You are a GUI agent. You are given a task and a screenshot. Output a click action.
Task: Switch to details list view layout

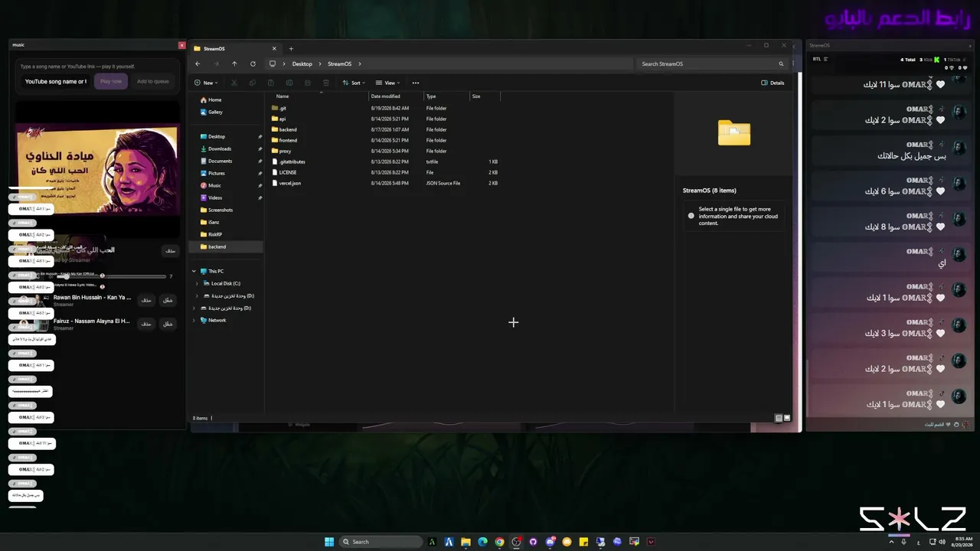click(779, 418)
